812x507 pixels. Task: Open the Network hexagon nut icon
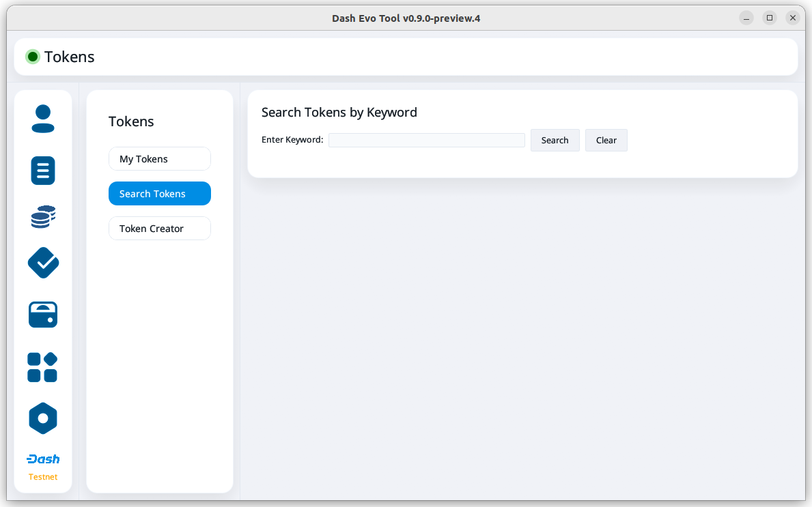pos(43,418)
